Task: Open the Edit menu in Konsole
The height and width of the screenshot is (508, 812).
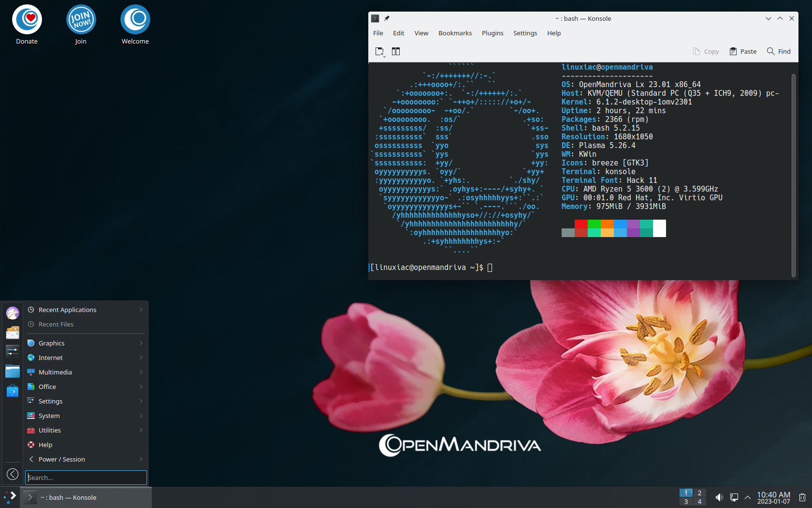Action: 399,33
